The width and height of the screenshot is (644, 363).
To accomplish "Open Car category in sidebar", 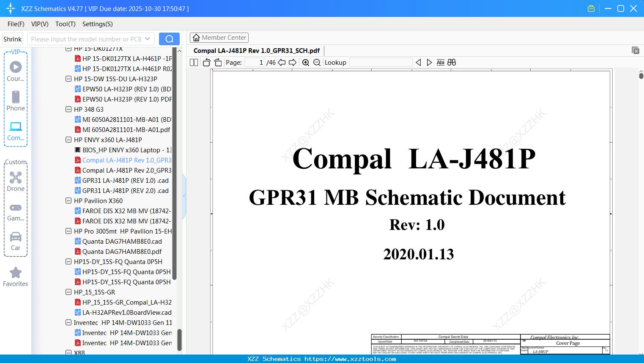I will click(x=16, y=241).
